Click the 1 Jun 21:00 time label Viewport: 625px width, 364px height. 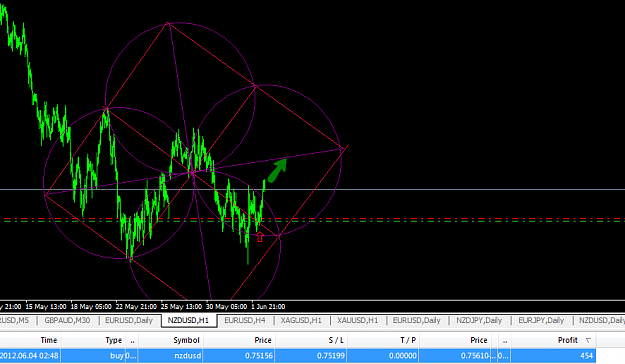(268, 307)
